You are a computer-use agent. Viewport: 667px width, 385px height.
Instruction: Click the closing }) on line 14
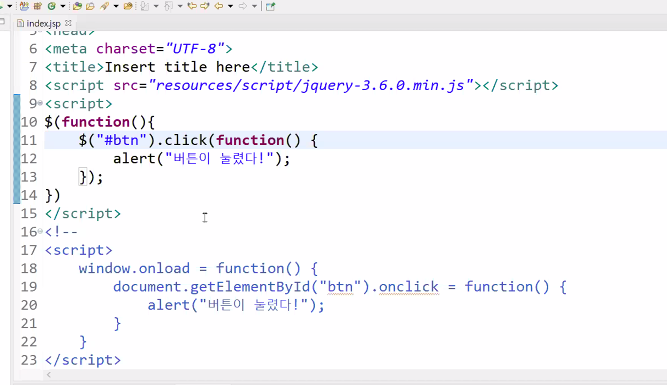[53, 195]
